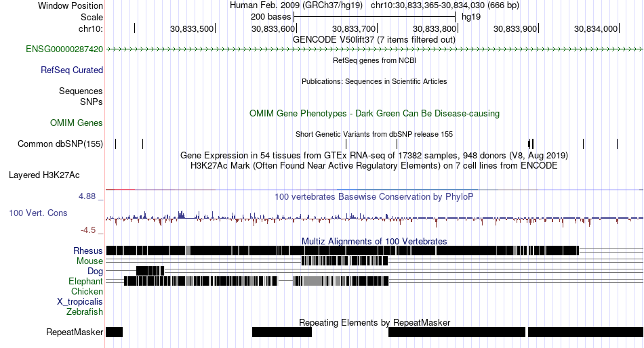Click 'Multiz Alignments of 100 Vertebrates' title

pos(374,241)
